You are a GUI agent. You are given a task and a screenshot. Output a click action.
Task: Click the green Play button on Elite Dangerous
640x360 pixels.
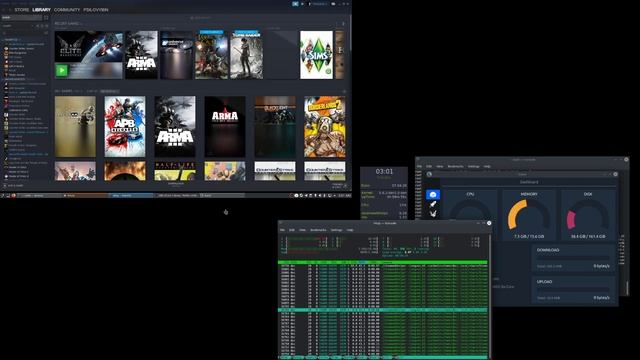(62, 70)
